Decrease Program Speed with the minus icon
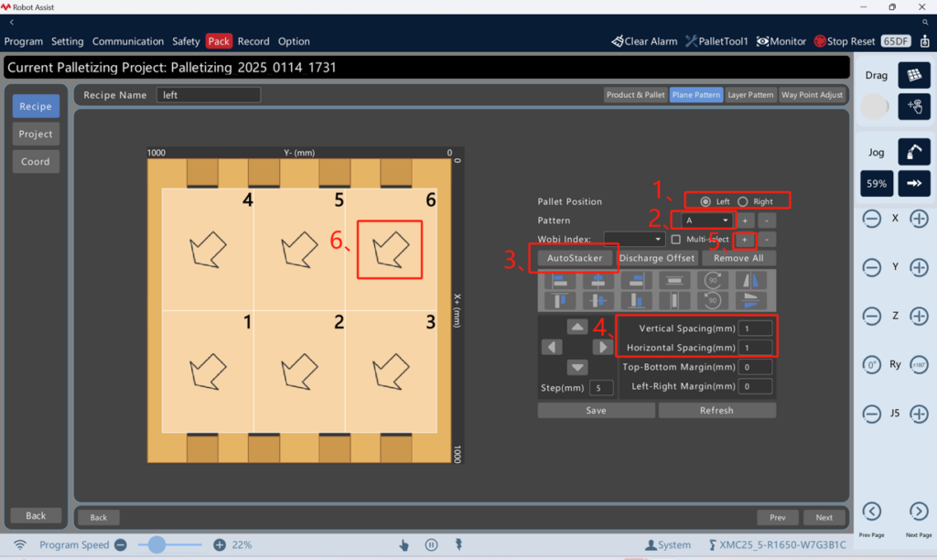937x560 pixels. [x=121, y=545]
